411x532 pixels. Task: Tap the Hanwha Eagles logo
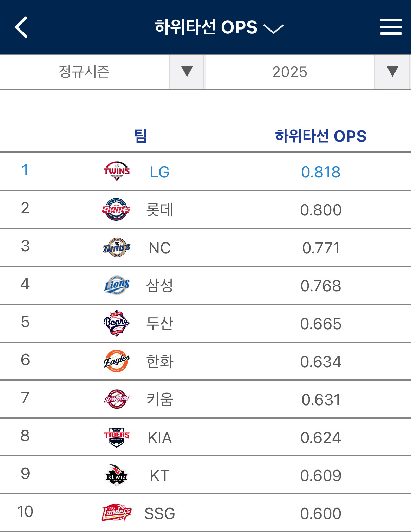point(117,361)
